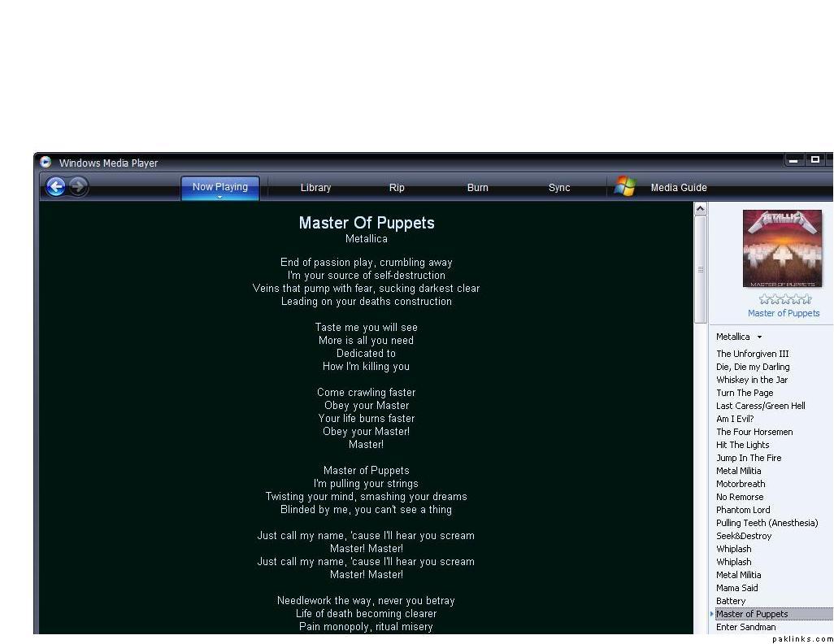Minimize the Windows Media Player window
Screen dimensions: 834x644
[x=794, y=161]
